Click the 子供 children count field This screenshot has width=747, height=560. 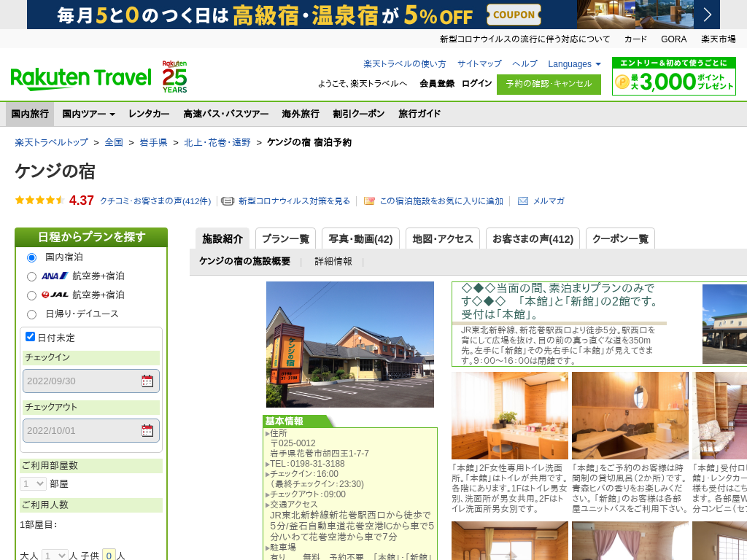pyautogui.click(x=109, y=556)
